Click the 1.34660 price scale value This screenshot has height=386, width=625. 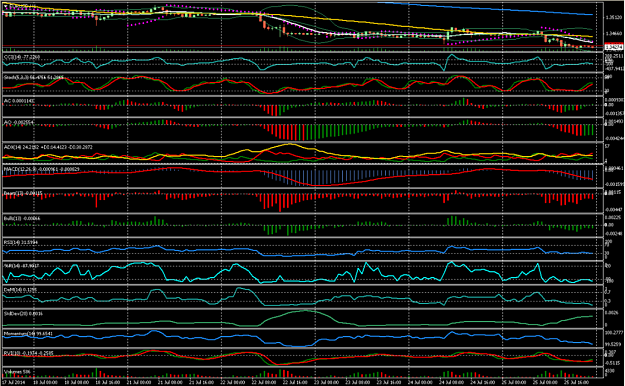[x=613, y=34]
